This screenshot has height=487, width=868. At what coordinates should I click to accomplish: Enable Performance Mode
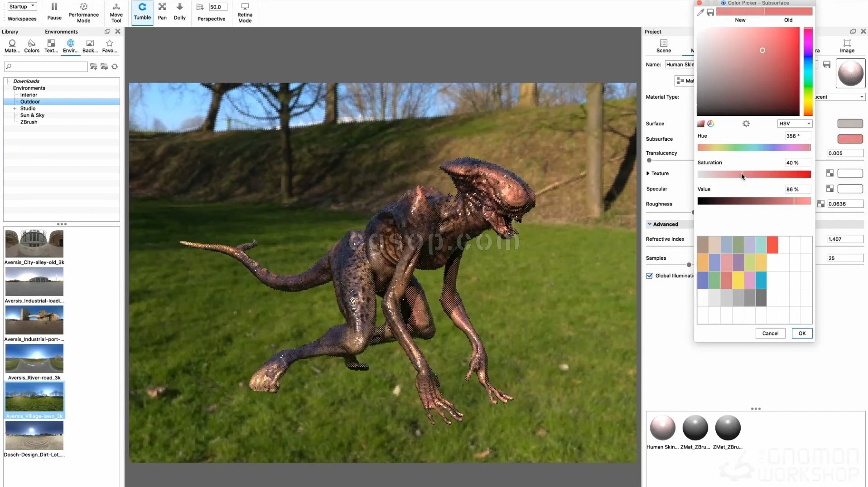(83, 13)
